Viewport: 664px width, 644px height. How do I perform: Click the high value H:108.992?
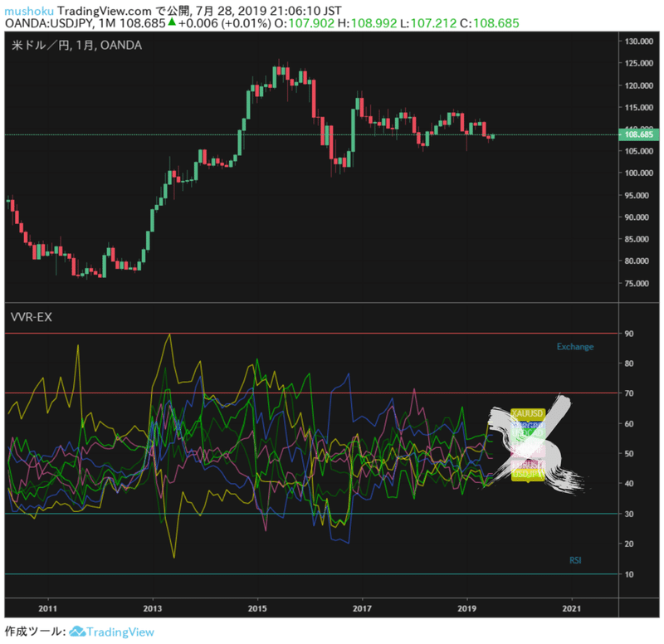[x=368, y=23]
